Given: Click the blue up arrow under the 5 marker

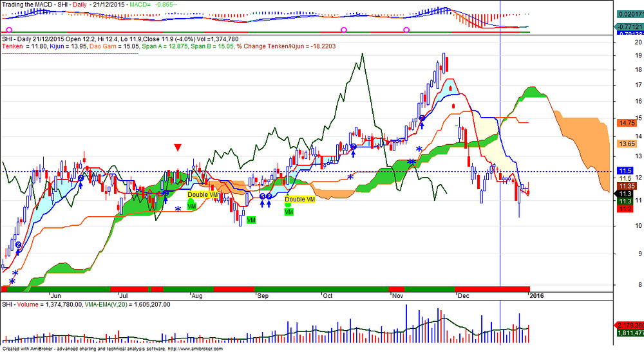Looking at the screenshot, I should click(x=263, y=203).
